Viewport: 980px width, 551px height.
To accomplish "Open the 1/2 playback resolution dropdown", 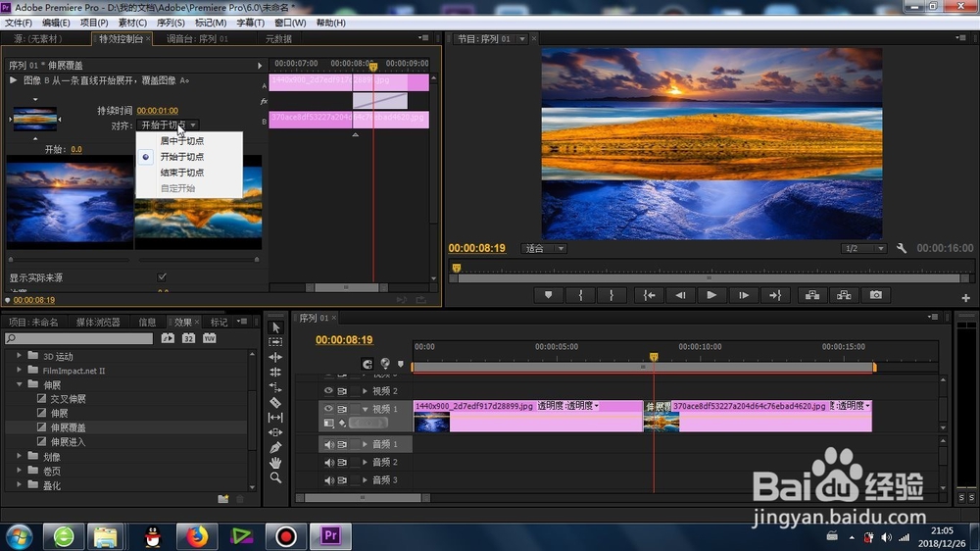I will click(x=863, y=248).
